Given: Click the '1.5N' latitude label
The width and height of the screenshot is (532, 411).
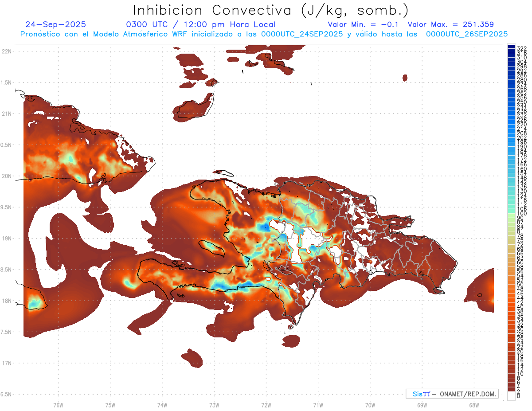Looking at the screenshot, I should point(6,82).
